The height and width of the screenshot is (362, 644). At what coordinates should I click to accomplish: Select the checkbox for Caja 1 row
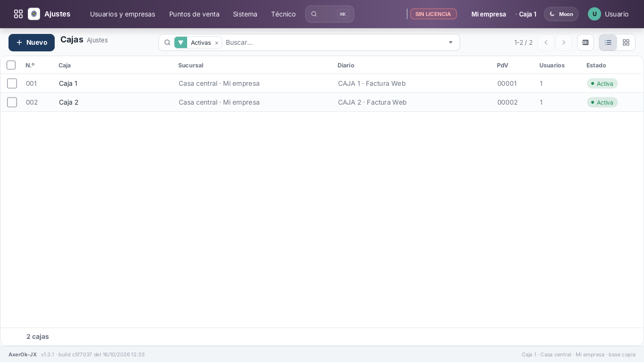point(12,83)
